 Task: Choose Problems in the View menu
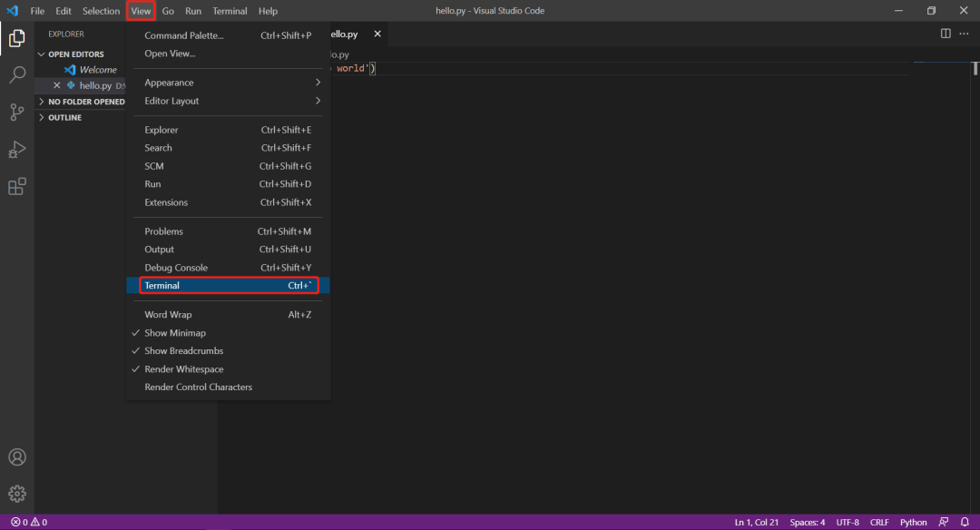(x=228, y=231)
